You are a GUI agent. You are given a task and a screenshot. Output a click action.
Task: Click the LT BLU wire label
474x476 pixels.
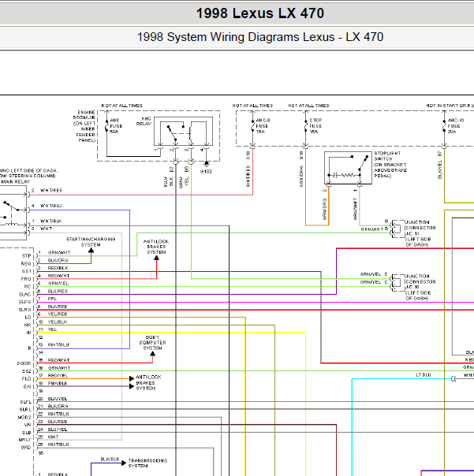[424, 375]
